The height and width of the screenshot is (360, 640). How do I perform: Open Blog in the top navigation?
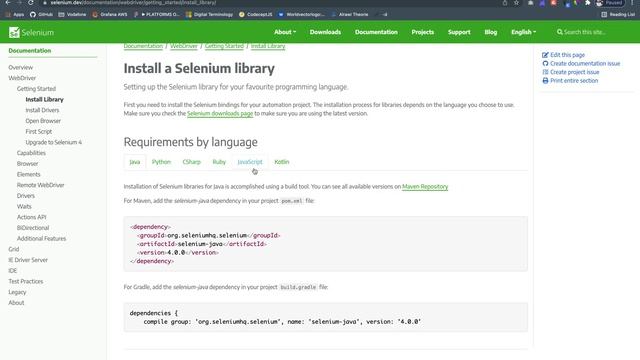[491, 32]
